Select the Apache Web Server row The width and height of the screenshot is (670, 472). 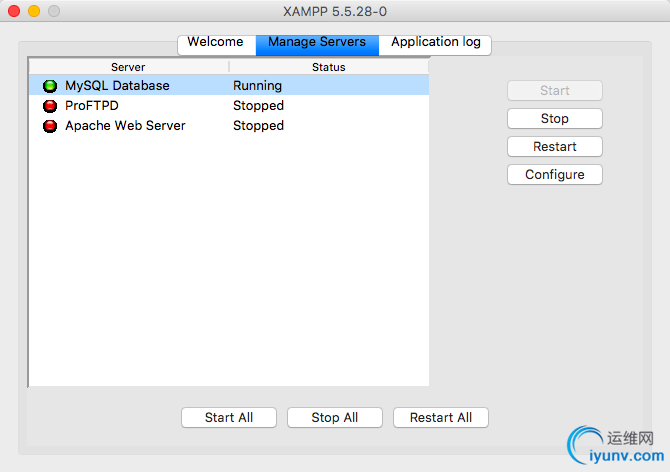(x=229, y=126)
